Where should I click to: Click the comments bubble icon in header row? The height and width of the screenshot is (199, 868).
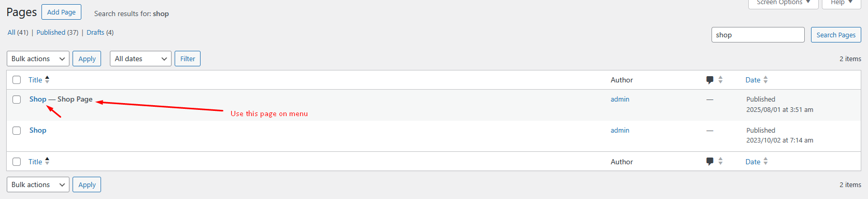pos(710,80)
